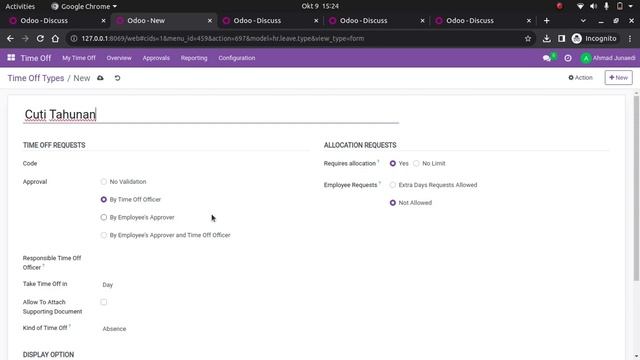
Task: Reload the current page
Action: coord(40,38)
